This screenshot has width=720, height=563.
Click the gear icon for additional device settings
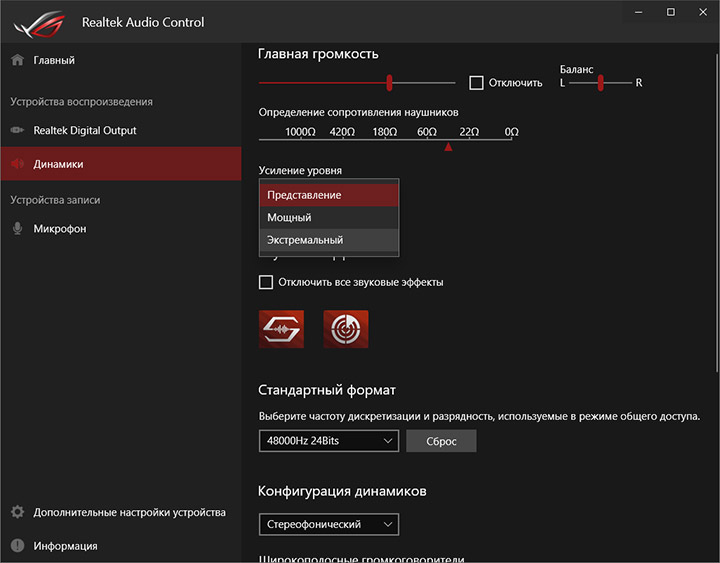pos(16,512)
